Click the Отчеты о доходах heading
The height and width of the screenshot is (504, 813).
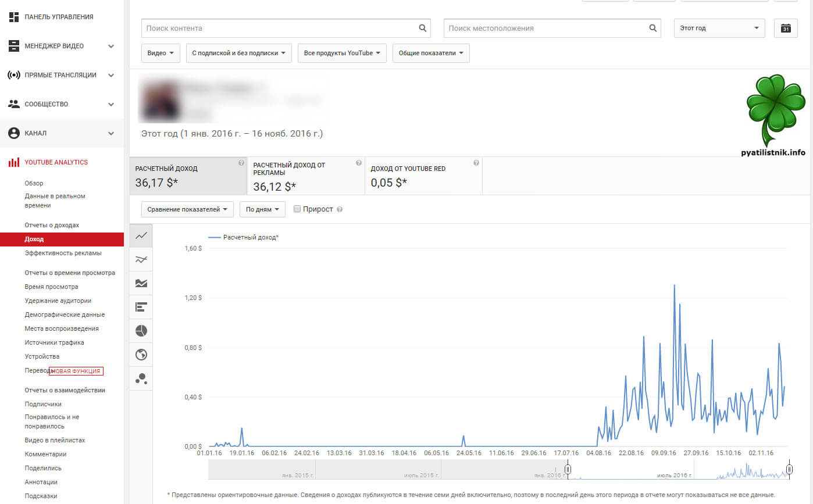click(x=52, y=225)
